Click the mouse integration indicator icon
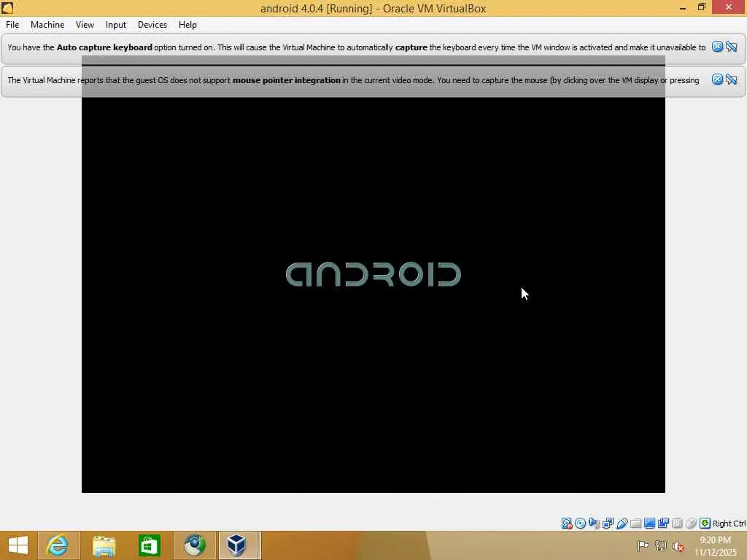The width and height of the screenshot is (747, 560). click(x=691, y=524)
